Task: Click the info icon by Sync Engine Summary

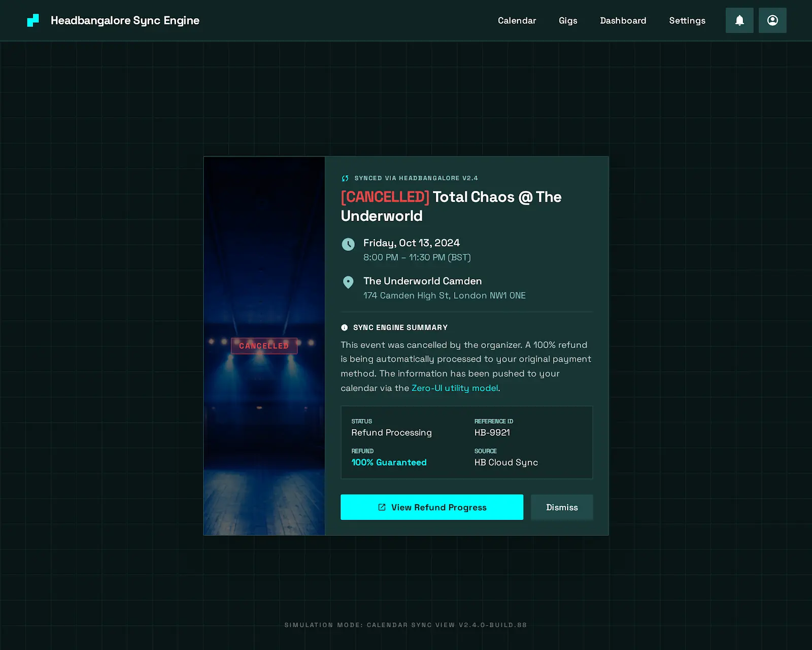Action: pos(345,328)
